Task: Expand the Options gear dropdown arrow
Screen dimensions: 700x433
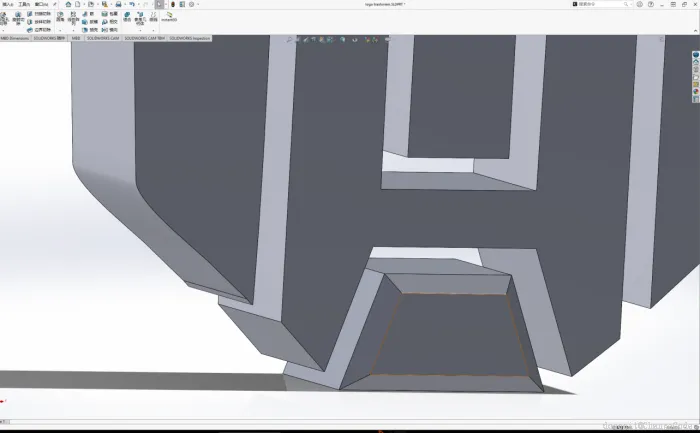Action: (x=198, y=4)
